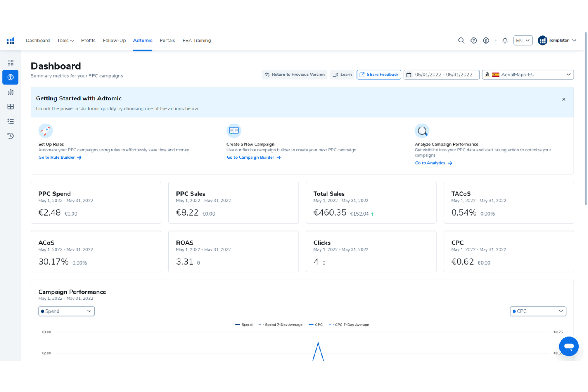Click the ACoS metric card
The image size is (588, 392).
pyautogui.click(x=96, y=252)
